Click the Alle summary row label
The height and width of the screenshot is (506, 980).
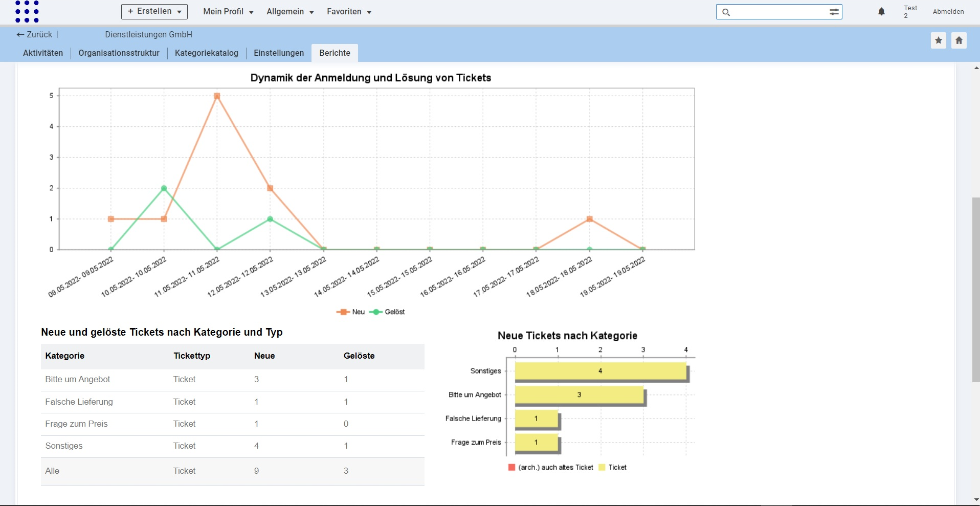click(52, 471)
